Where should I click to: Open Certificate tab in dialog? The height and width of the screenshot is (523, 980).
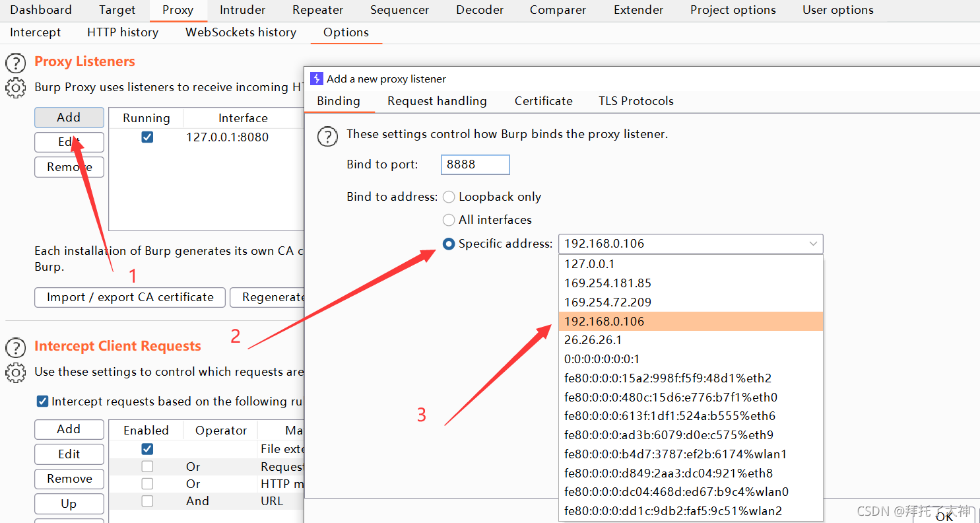click(x=544, y=101)
